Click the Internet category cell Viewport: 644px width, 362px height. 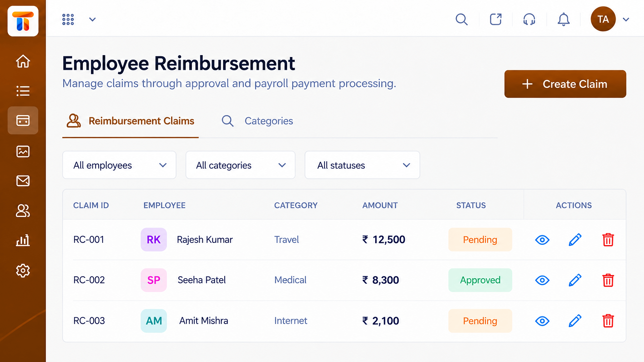pyautogui.click(x=291, y=321)
